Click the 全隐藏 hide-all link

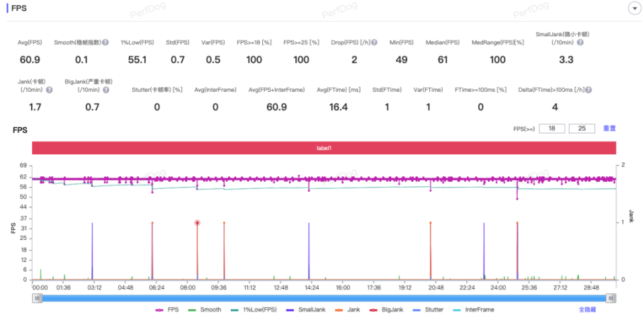pyautogui.click(x=588, y=310)
